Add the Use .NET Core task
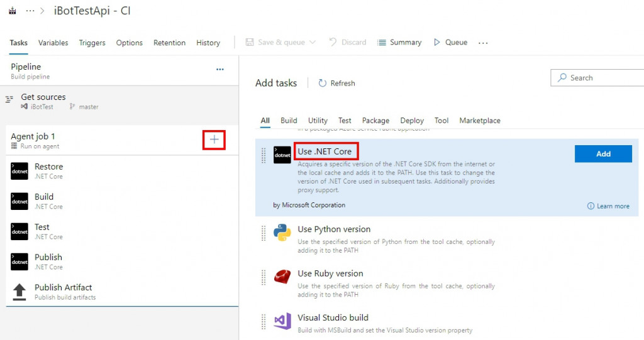This screenshot has width=644, height=340. click(603, 153)
